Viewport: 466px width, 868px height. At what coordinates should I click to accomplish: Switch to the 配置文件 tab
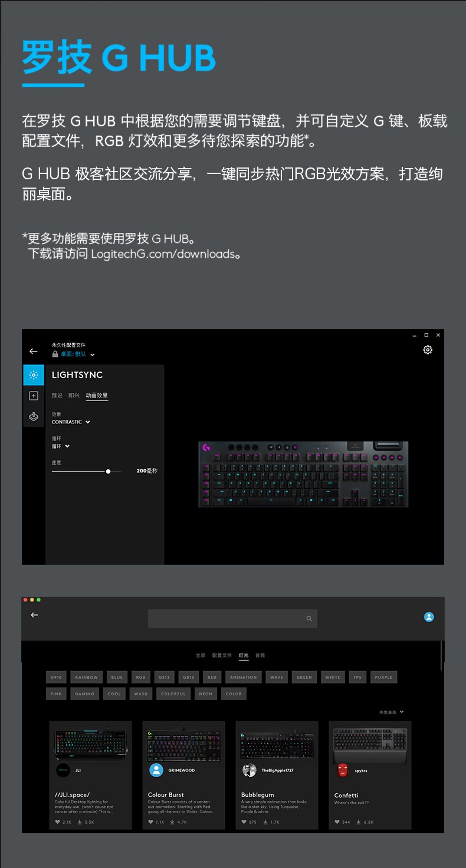(x=222, y=655)
